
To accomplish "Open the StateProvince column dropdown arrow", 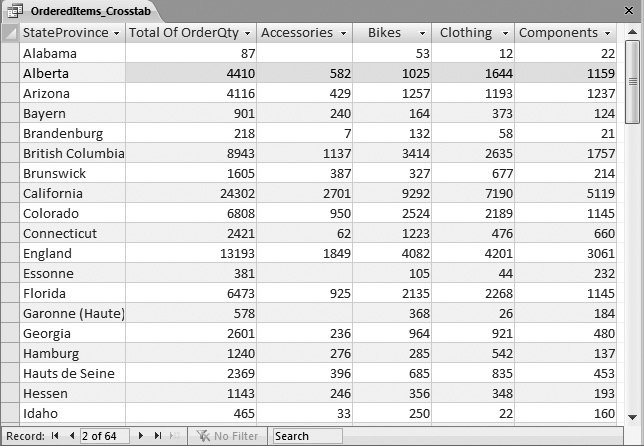I will (x=117, y=33).
